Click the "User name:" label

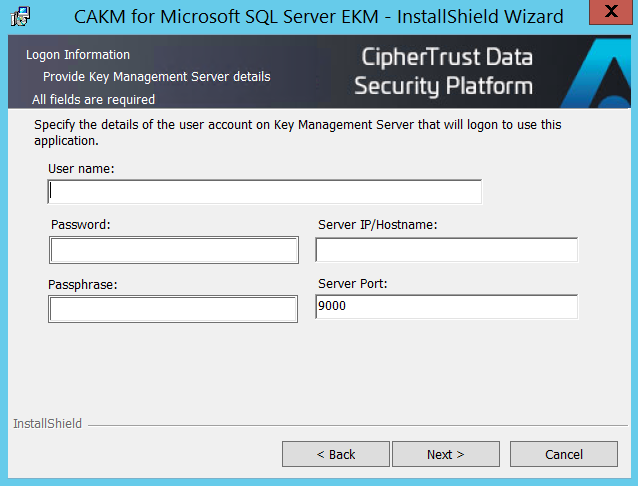click(x=81, y=168)
